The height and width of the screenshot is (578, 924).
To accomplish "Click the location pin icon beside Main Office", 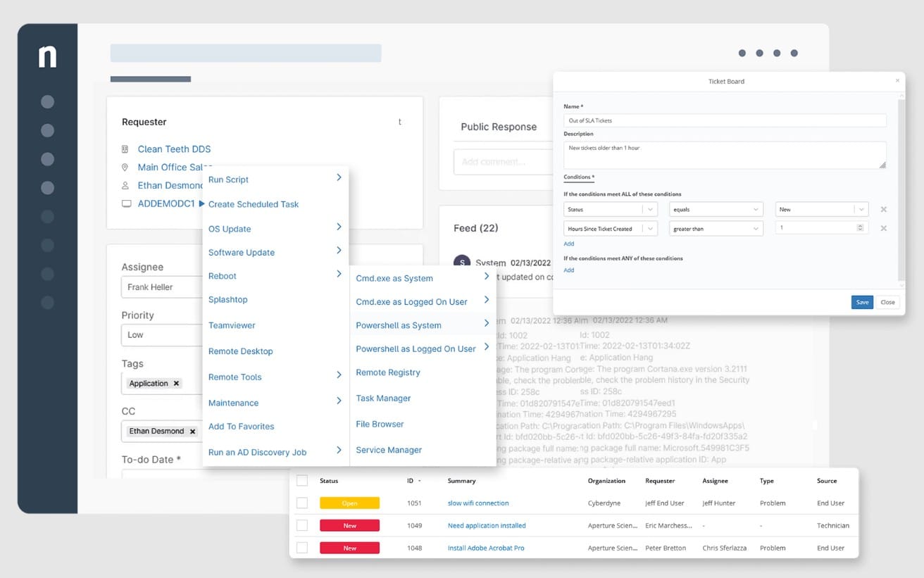I will coord(125,168).
